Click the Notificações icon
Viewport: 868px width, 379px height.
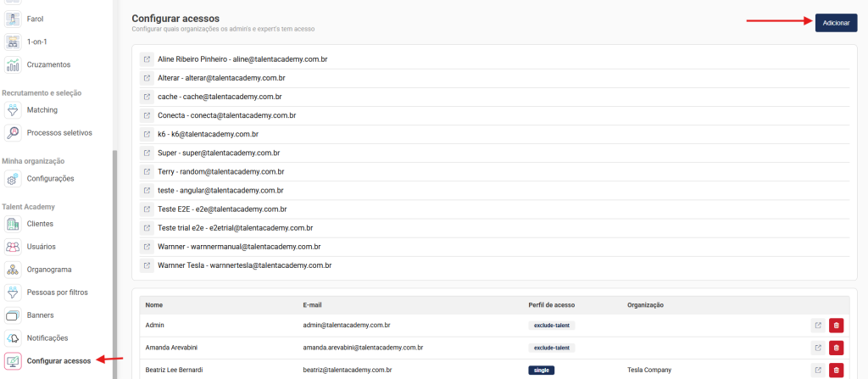click(x=14, y=338)
